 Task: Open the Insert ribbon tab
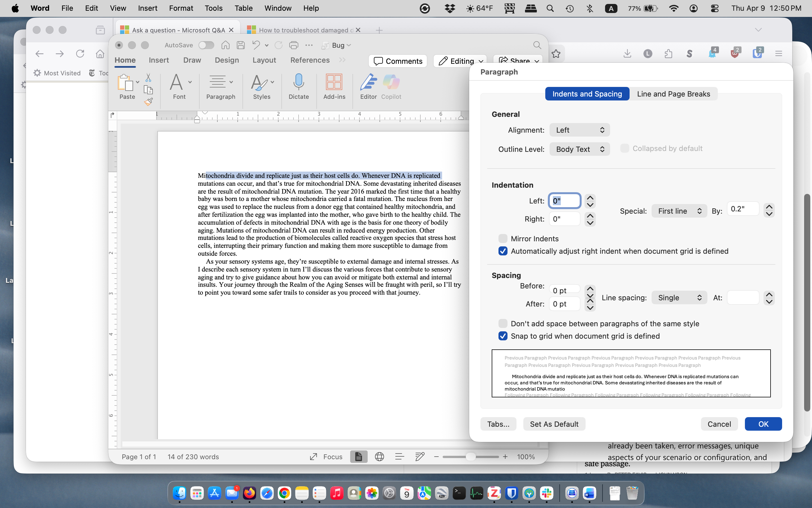(x=159, y=60)
